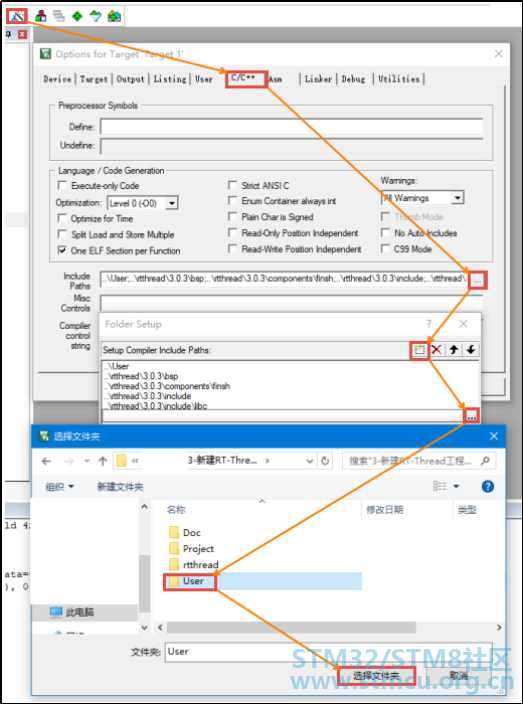The width and height of the screenshot is (523, 704).
Task: Open recent locations dropdown arrow
Action: (x=87, y=461)
